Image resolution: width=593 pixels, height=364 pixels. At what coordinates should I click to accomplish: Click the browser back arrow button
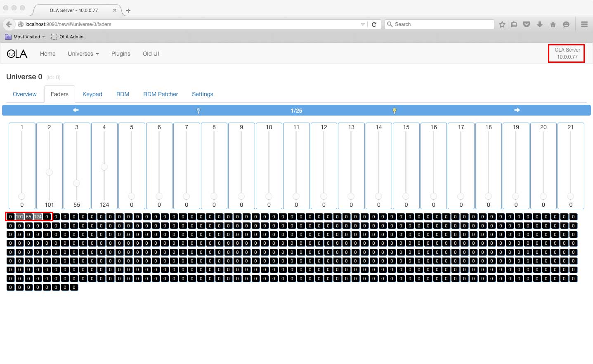pyautogui.click(x=9, y=24)
